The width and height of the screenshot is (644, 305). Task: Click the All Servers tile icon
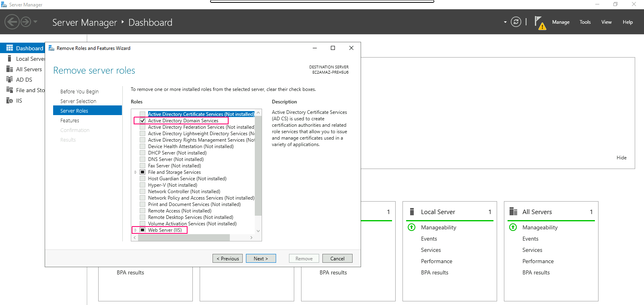[x=513, y=212]
